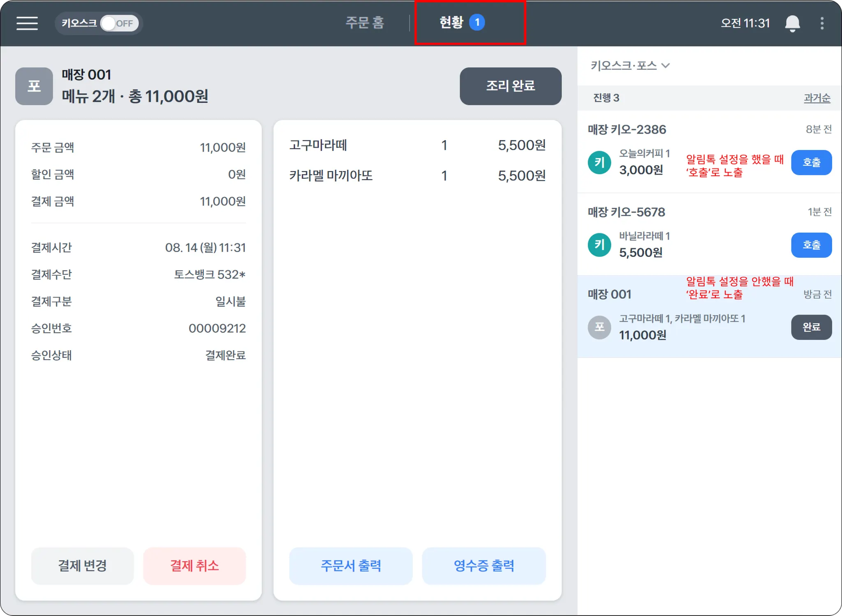Click the red 결제 취소 button

click(x=194, y=565)
